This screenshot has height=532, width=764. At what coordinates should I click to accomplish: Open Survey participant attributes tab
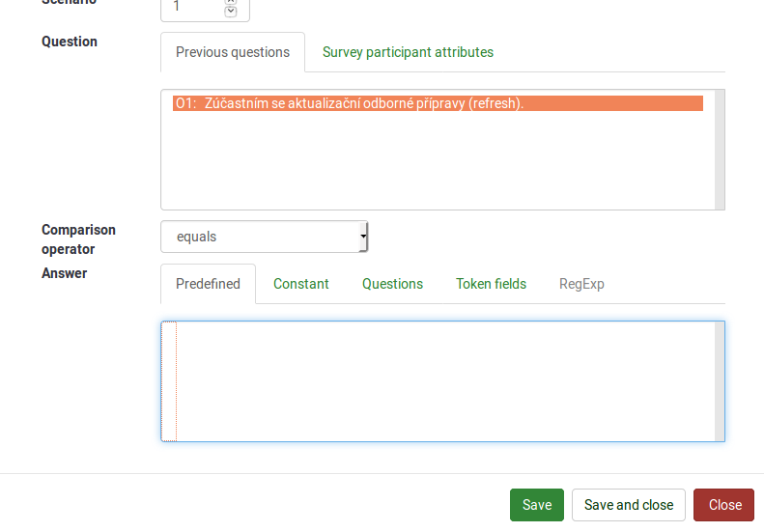coord(408,52)
